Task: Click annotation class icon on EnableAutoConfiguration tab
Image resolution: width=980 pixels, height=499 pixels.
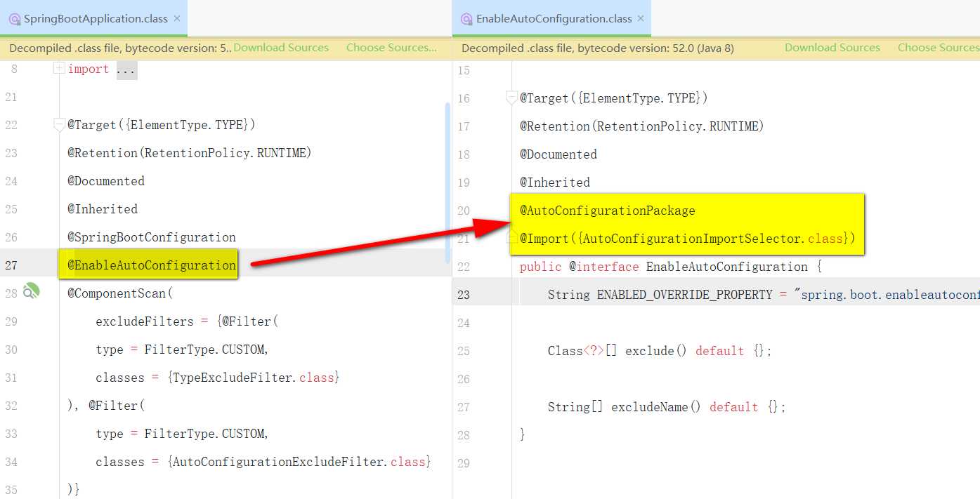Action: point(466,19)
